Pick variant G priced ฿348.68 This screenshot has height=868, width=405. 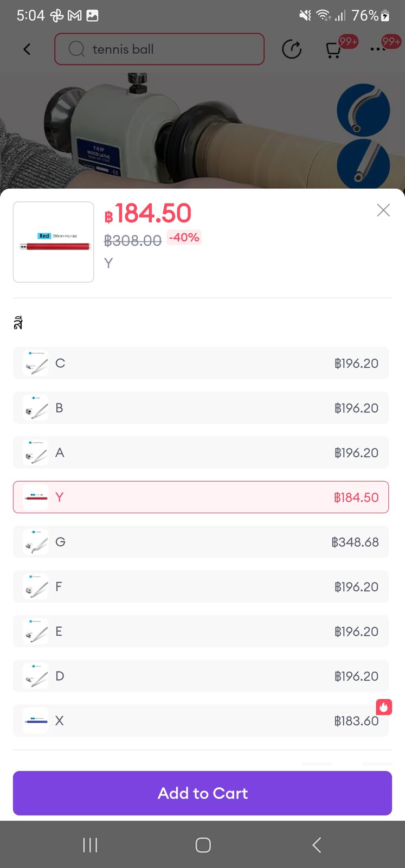201,542
